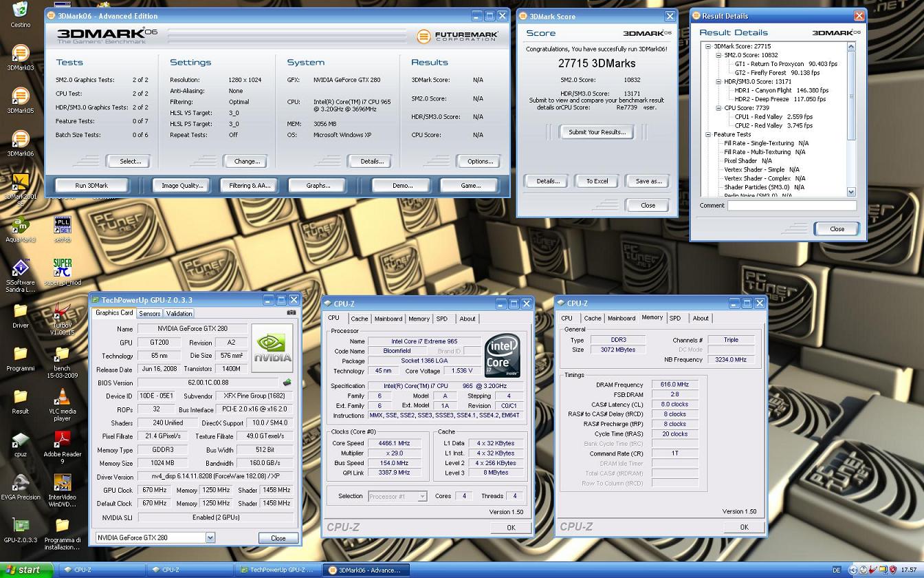
Task: Open the Windows start menu
Action: (27, 570)
